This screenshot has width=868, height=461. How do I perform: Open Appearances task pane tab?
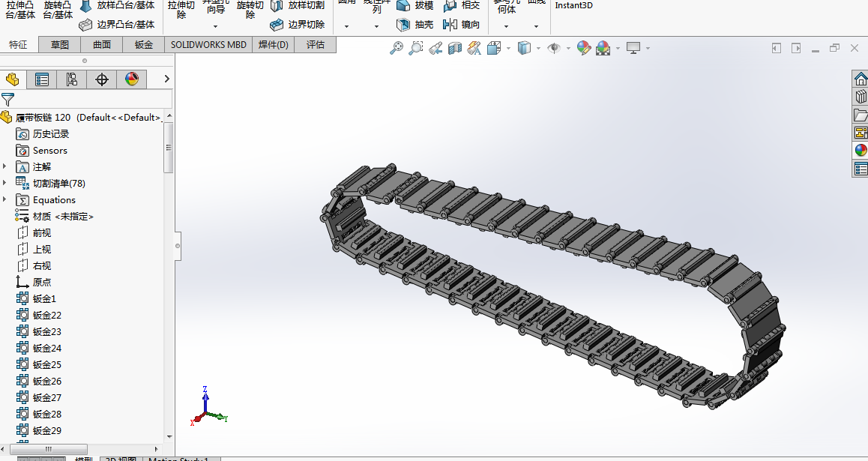tap(861, 150)
